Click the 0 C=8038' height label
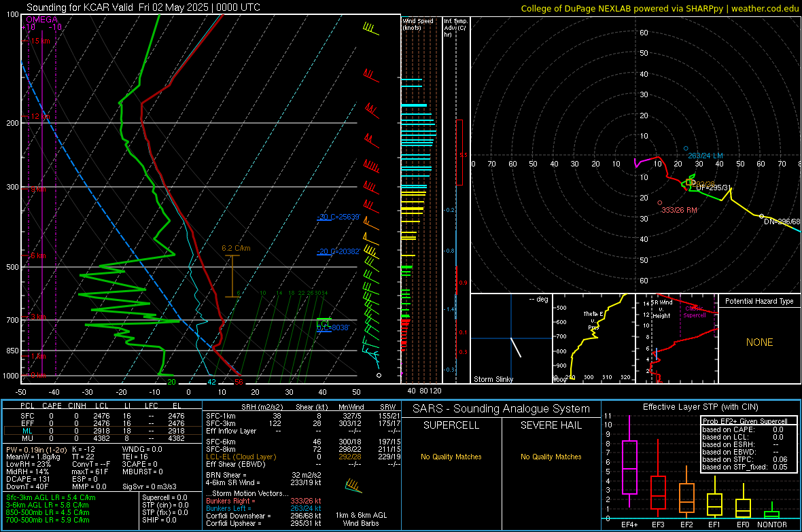Viewport: 802px width, 532px height. [333, 327]
